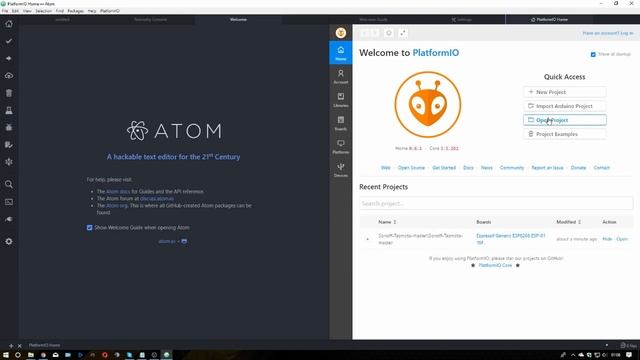The image size is (640, 360).
Task: Click the Open Source link
Action: click(x=411, y=168)
